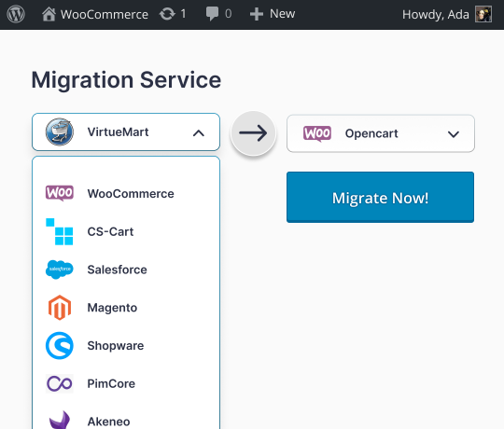Click the comments count 0
The image size is (504, 429).
(x=229, y=14)
